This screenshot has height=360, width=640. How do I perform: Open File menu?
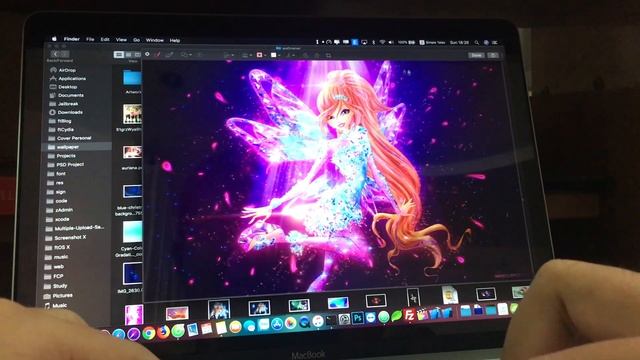[90, 39]
